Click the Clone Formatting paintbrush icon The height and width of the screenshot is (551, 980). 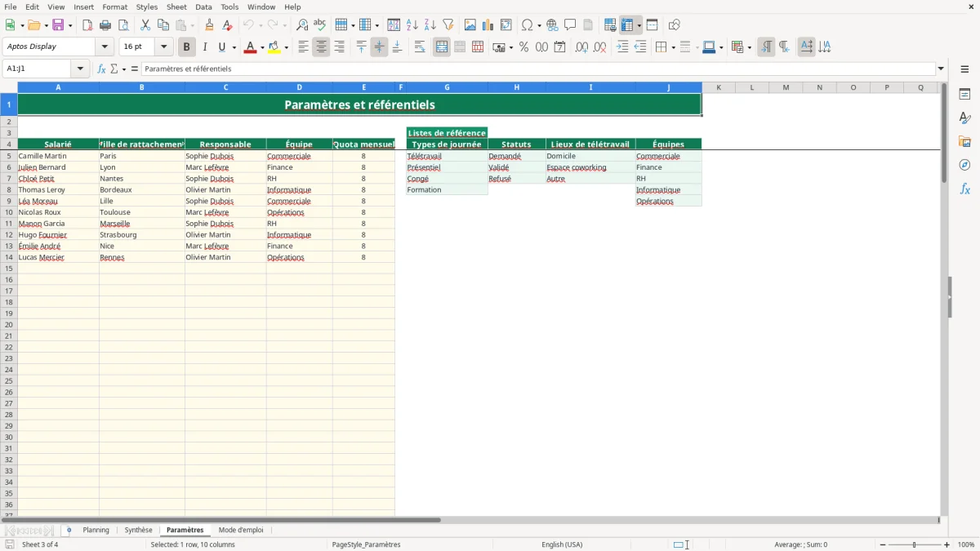pyautogui.click(x=210, y=25)
